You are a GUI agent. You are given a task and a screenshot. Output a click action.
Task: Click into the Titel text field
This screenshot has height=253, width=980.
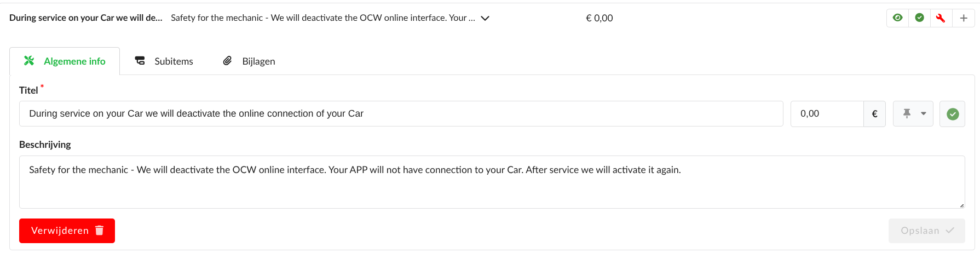point(401,114)
